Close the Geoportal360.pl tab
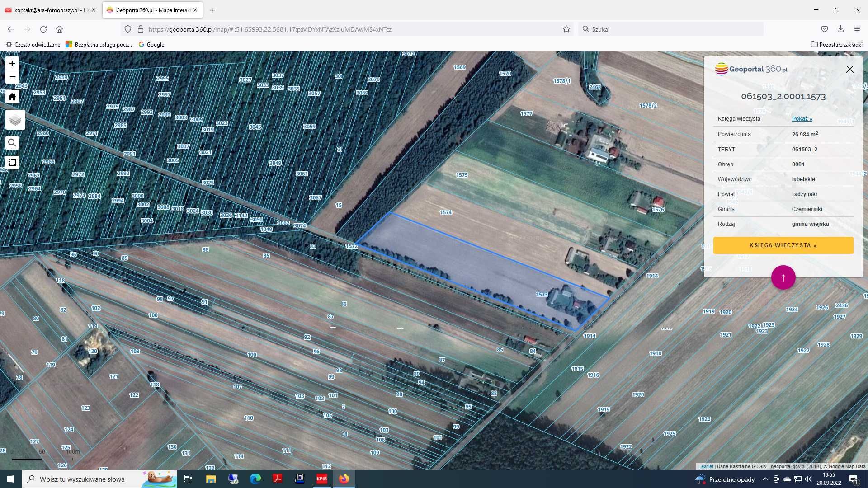868x488 pixels. [x=195, y=10]
